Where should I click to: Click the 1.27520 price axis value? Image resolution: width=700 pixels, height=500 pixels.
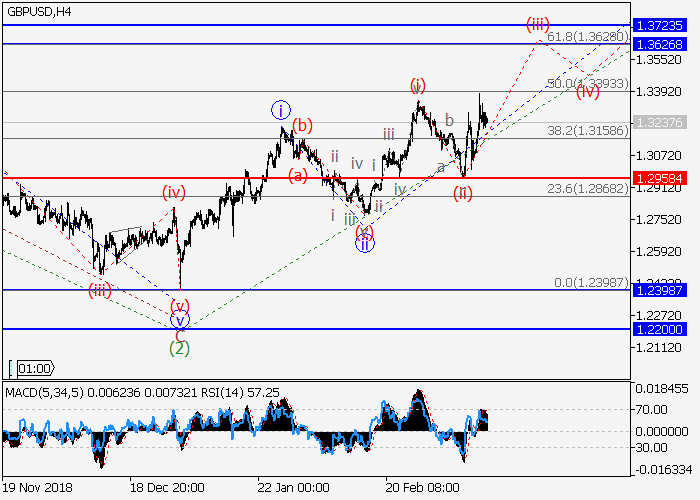[x=659, y=220]
